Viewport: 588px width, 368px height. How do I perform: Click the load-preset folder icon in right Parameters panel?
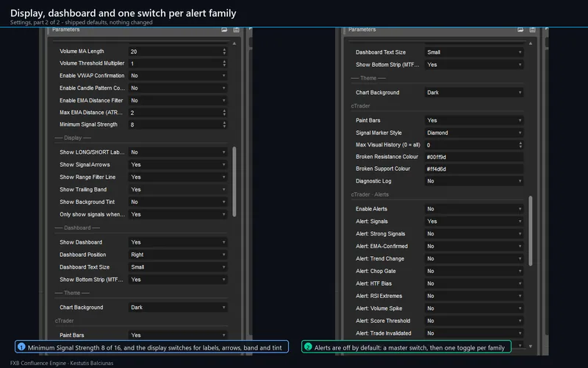[520, 29]
